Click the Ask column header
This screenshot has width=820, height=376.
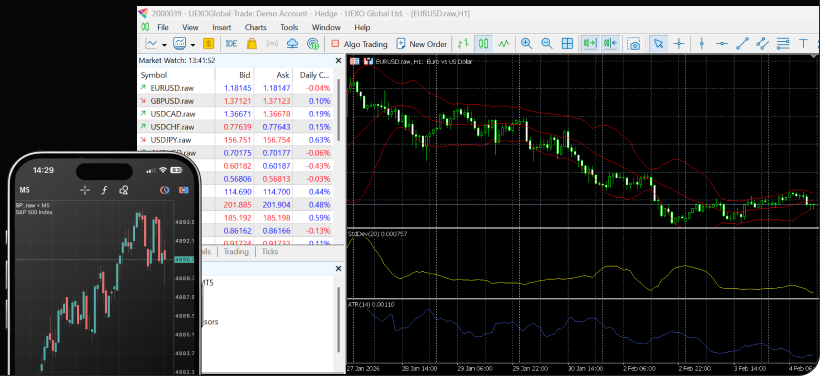point(273,75)
